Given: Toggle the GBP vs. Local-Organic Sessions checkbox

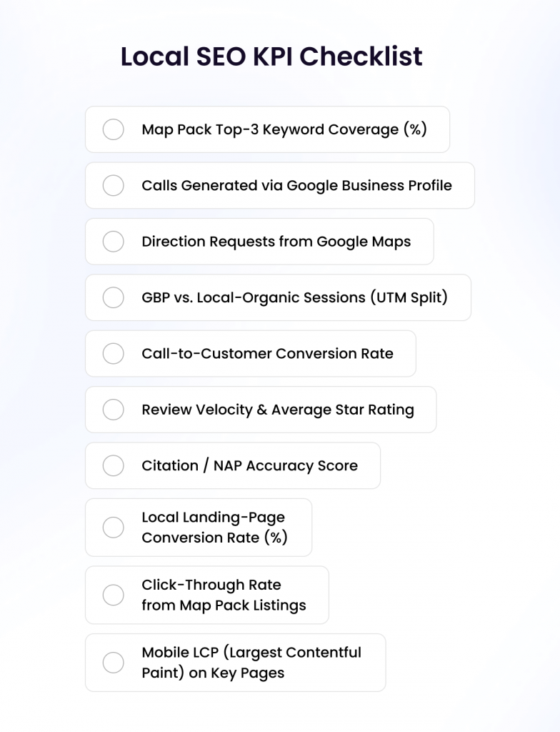Looking at the screenshot, I should [114, 297].
